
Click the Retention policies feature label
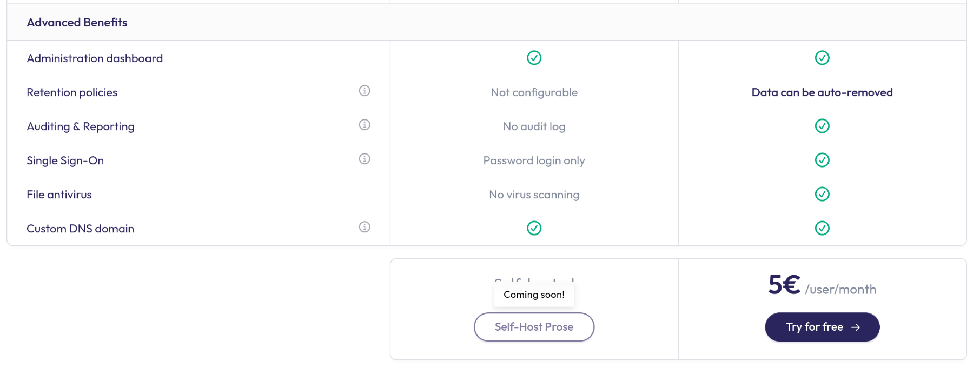pos(72,92)
